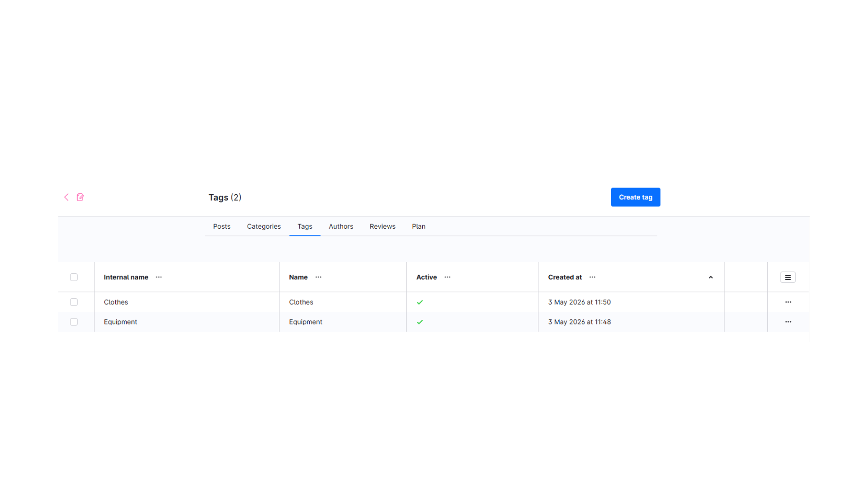Click Equipment in Internal name column
The width and height of the screenshot is (868, 488).
(120, 322)
